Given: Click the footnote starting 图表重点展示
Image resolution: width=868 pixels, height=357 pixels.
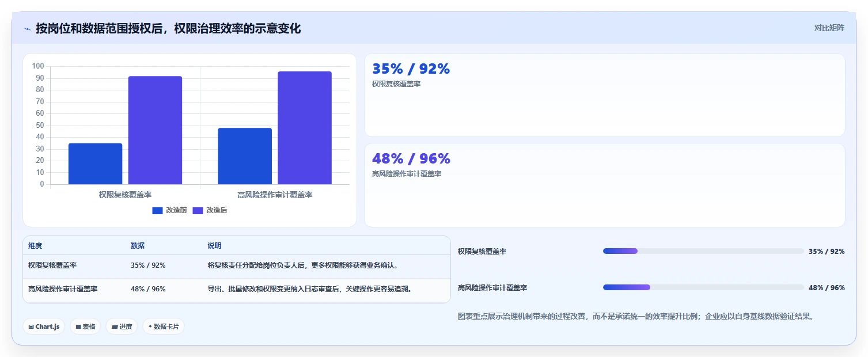Looking at the screenshot, I should click(636, 317).
